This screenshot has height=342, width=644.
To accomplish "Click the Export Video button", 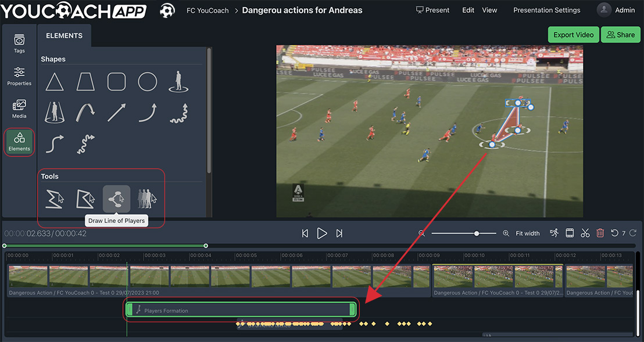I will pyautogui.click(x=573, y=35).
